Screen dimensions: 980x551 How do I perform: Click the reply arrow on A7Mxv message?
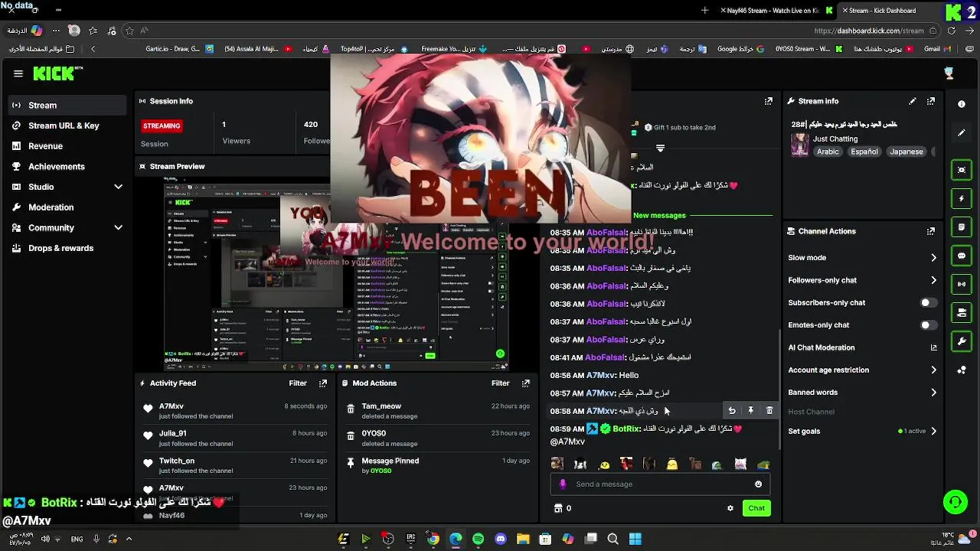click(x=732, y=411)
